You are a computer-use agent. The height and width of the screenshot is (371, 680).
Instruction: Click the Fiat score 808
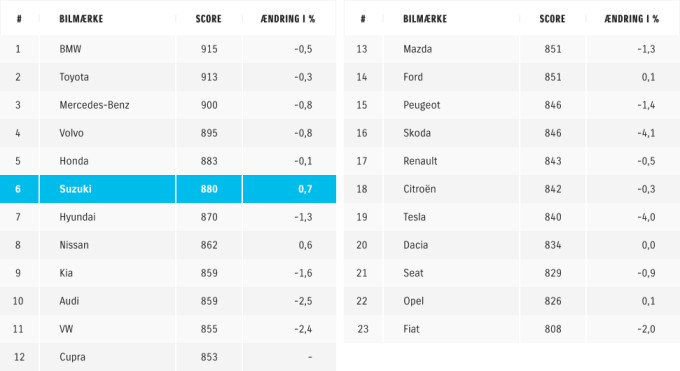553,329
